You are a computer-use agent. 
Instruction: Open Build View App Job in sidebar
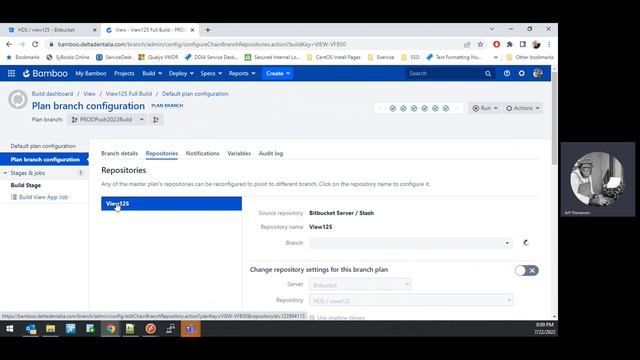click(43, 197)
